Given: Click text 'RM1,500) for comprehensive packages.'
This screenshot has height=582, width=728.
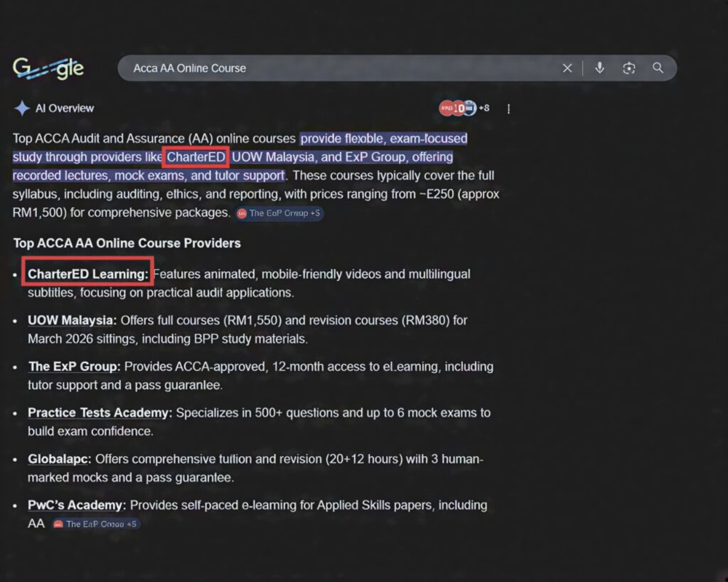Looking at the screenshot, I should pyautogui.click(x=122, y=212).
